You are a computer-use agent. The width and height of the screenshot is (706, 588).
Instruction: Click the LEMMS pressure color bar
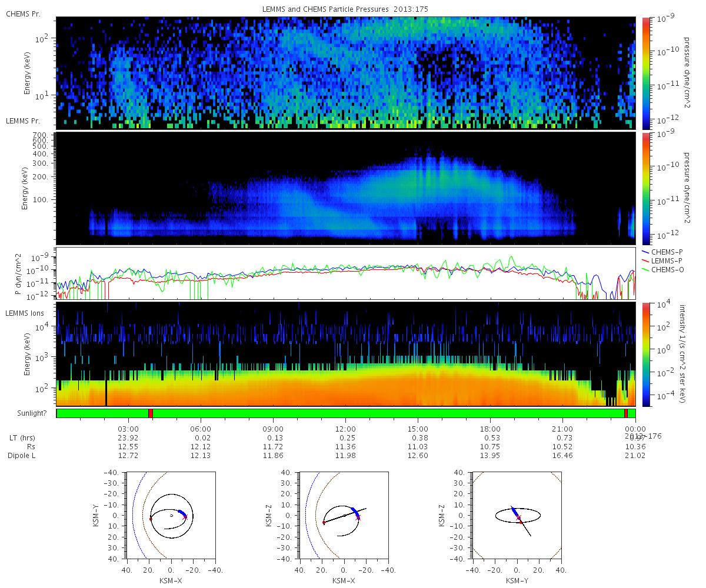click(647, 188)
